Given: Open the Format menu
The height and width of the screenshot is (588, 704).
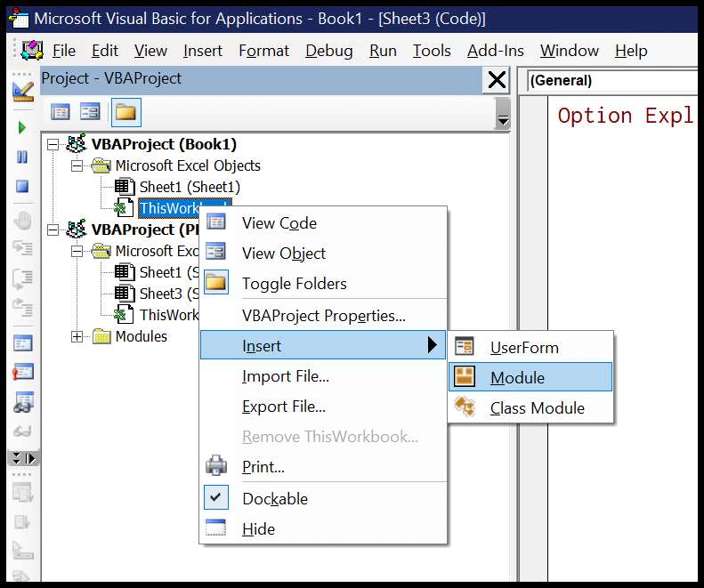Looking at the screenshot, I should (x=263, y=51).
